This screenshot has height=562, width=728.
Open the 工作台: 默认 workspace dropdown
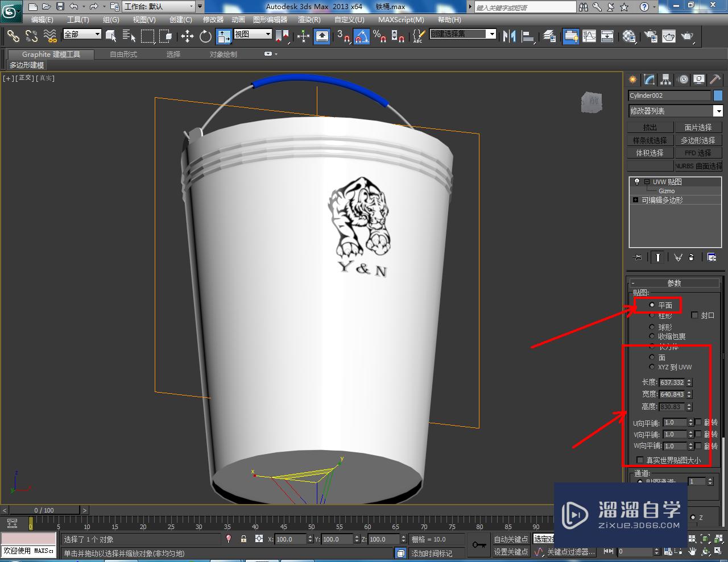[x=159, y=7]
